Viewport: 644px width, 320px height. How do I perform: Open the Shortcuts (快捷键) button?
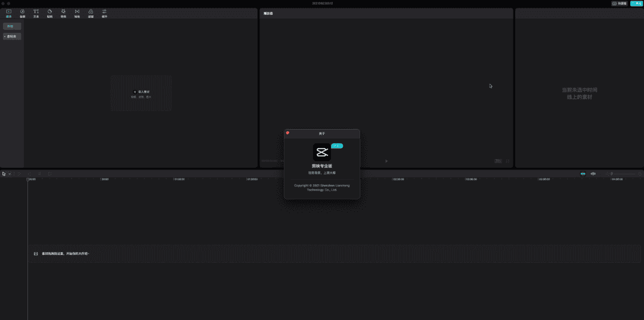620,3
